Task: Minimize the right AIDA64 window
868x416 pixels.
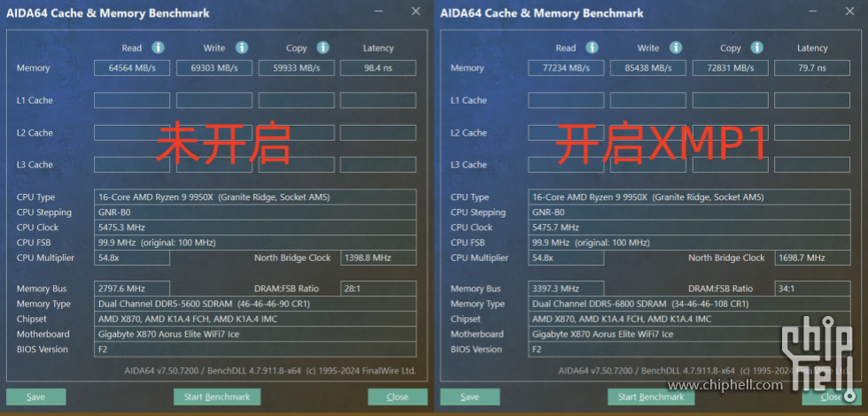Action: pyautogui.click(x=813, y=12)
